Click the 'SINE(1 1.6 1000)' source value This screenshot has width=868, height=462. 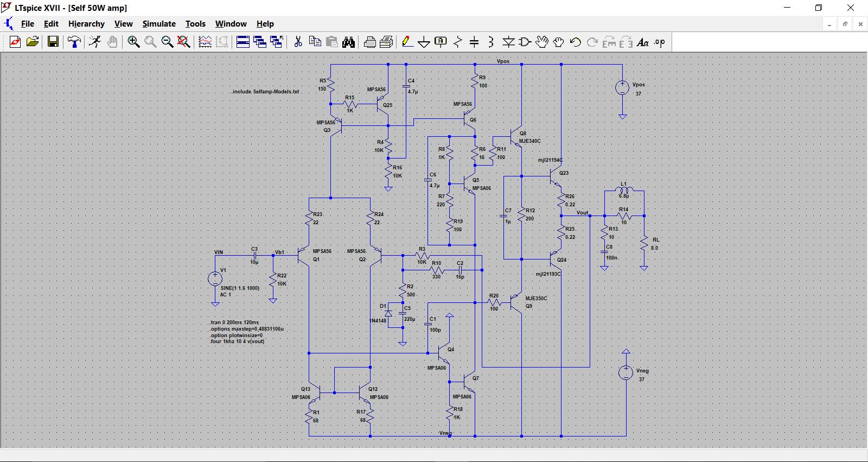point(240,288)
